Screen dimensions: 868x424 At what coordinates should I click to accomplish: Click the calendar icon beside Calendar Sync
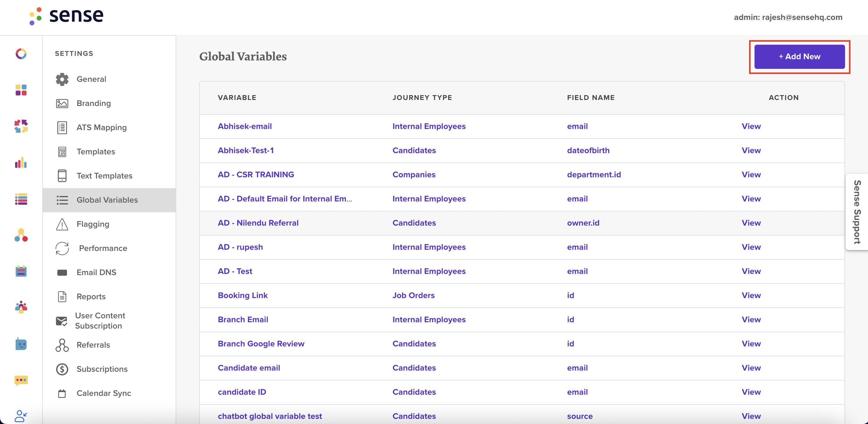coord(62,393)
